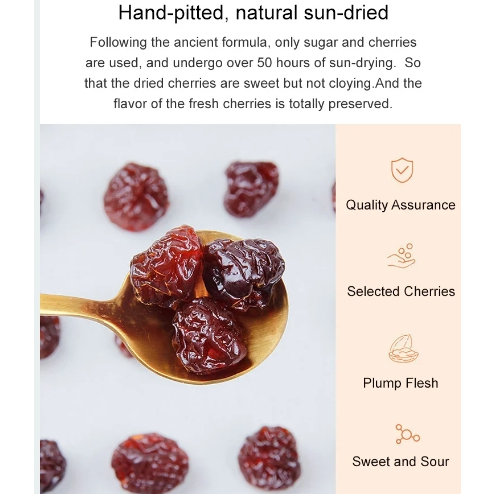
Task: Click the description paragraph about ancient formula
Action: [x=253, y=73]
